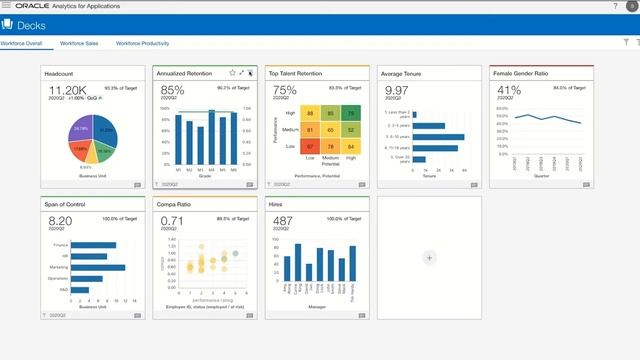The height and width of the screenshot is (360, 640).
Task: Click the 0.71 compa ratio value
Action: pos(172,221)
